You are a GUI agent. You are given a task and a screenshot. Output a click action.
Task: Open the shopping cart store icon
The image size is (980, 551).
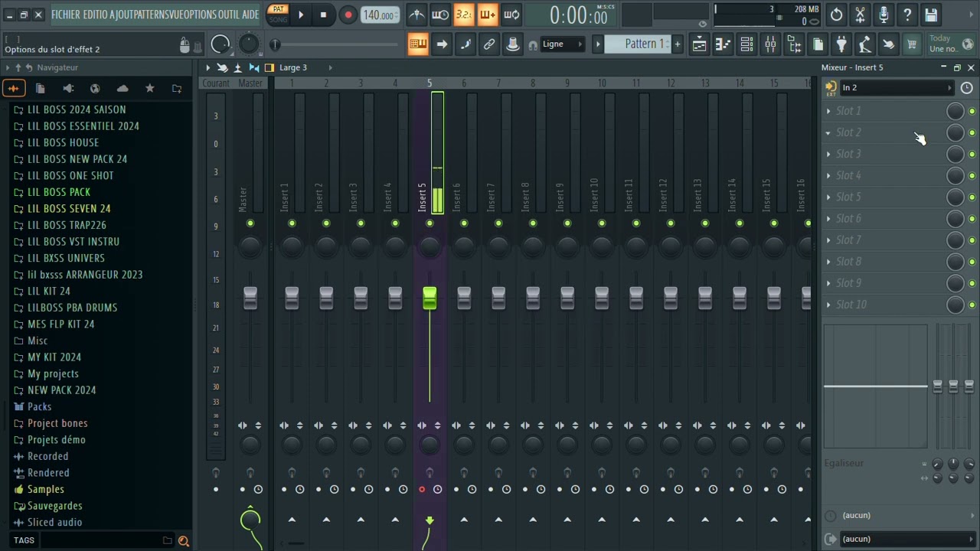pyautogui.click(x=912, y=45)
